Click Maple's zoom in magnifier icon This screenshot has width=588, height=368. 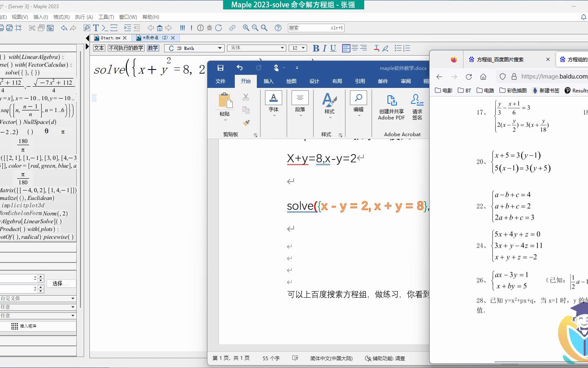coord(246,28)
